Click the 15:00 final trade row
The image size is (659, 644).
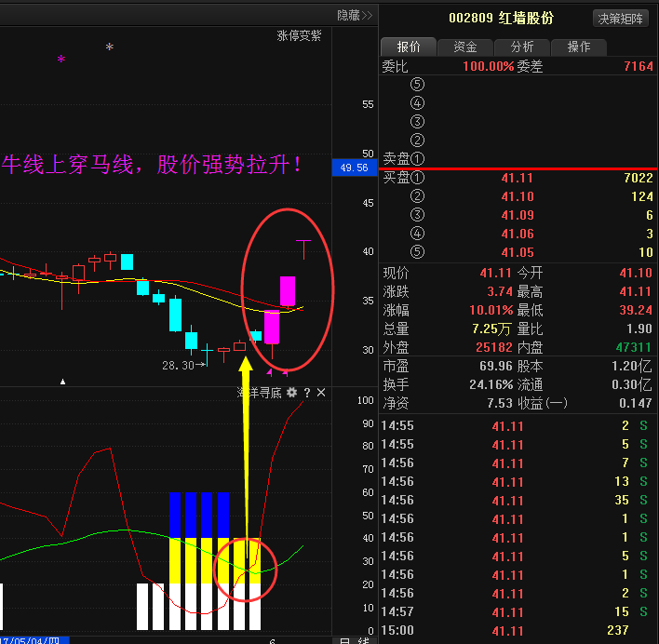[x=518, y=631]
